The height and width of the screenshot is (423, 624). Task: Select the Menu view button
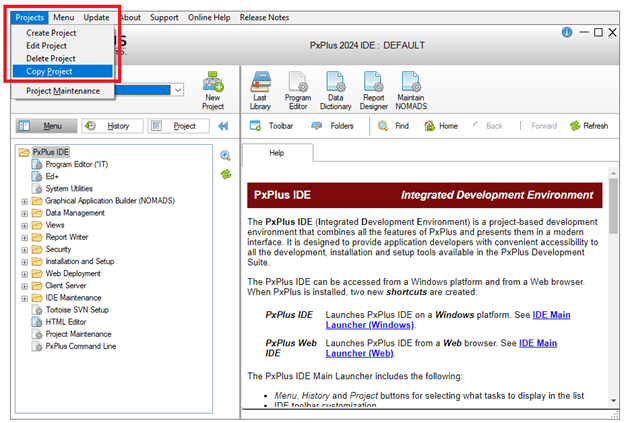coord(46,126)
